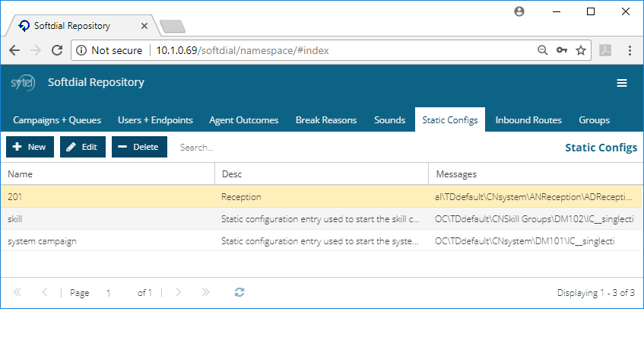The image size is (644, 350).
Task: Select the 'system campaign' table row
Action: [x=322, y=240]
